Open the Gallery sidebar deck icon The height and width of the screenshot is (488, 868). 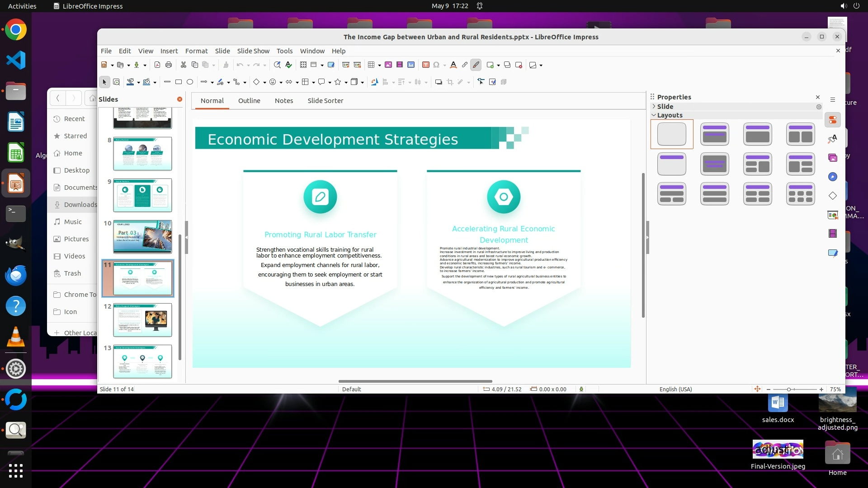pos(833,158)
